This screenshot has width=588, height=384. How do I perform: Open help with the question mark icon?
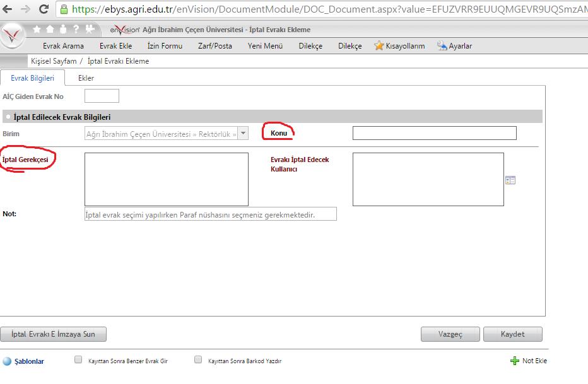coord(76,29)
